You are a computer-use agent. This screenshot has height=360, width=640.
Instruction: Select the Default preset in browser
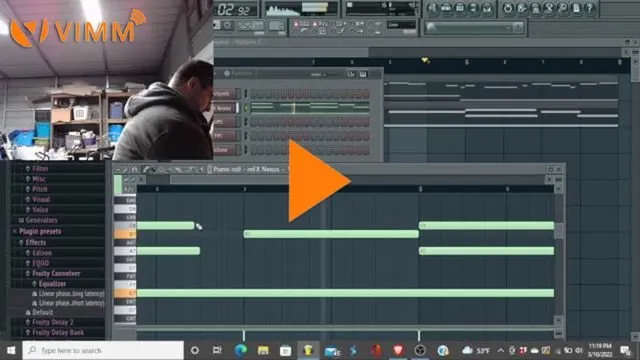pos(39,313)
